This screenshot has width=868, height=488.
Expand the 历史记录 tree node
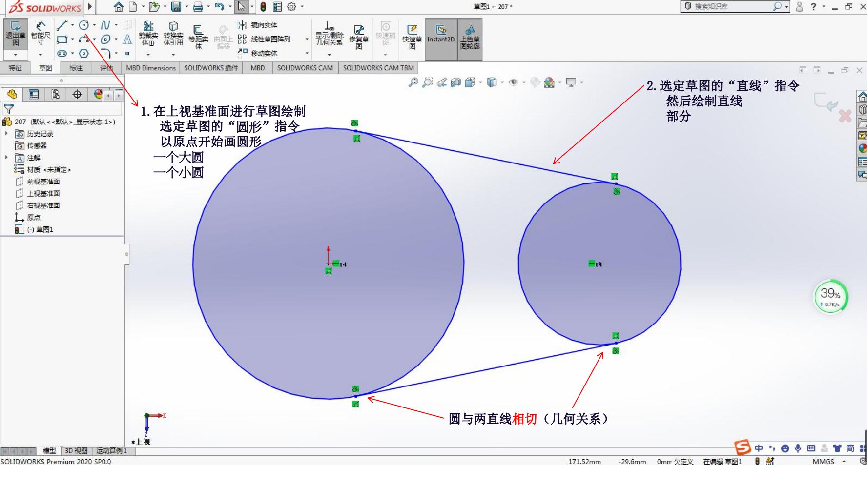click(6, 133)
